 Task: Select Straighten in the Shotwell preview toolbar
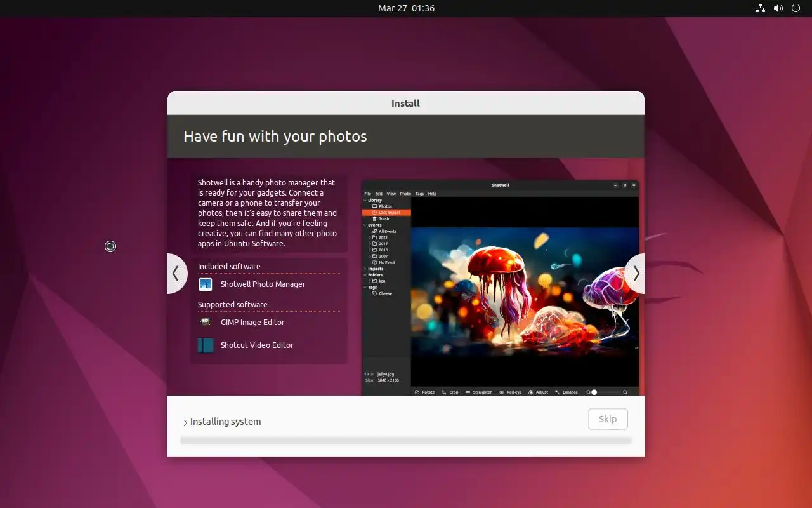pyautogui.click(x=478, y=392)
